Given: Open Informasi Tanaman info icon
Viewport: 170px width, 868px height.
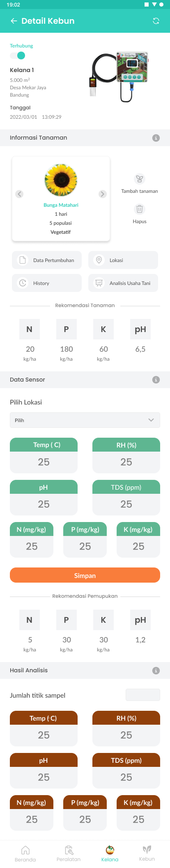Looking at the screenshot, I should click(x=156, y=138).
